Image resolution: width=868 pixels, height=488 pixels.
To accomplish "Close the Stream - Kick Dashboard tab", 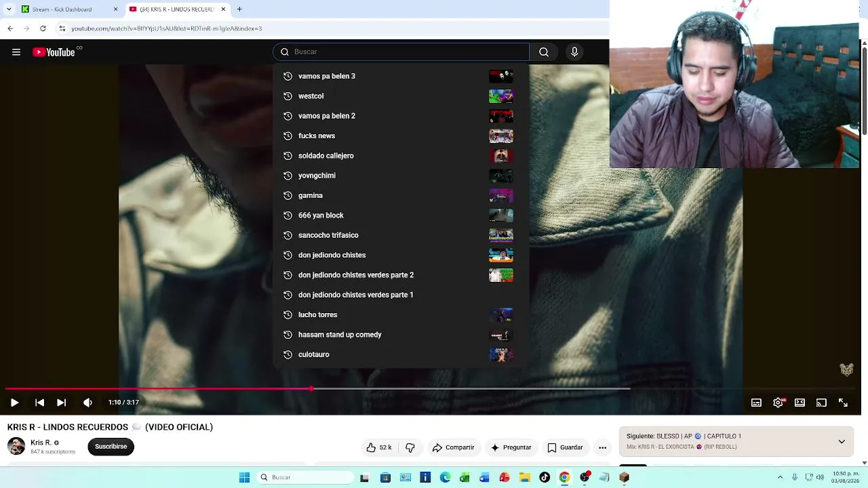I will (x=115, y=9).
